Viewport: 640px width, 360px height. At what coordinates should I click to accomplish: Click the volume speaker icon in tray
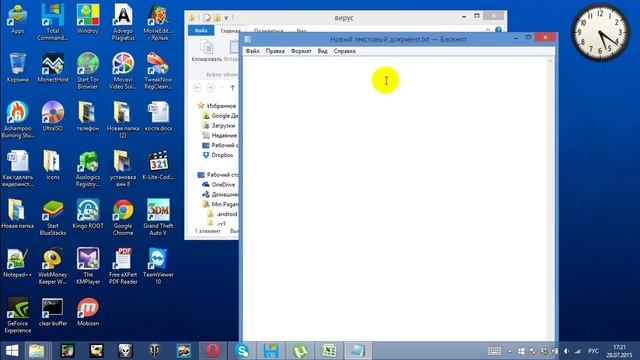coord(566,351)
